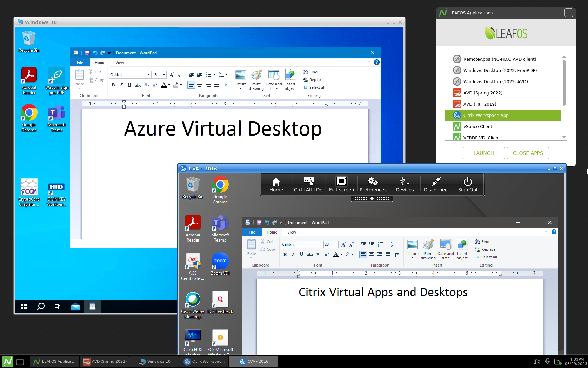Switch CVA session to Full-screen
The width and height of the screenshot is (588, 368).
tap(341, 185)
